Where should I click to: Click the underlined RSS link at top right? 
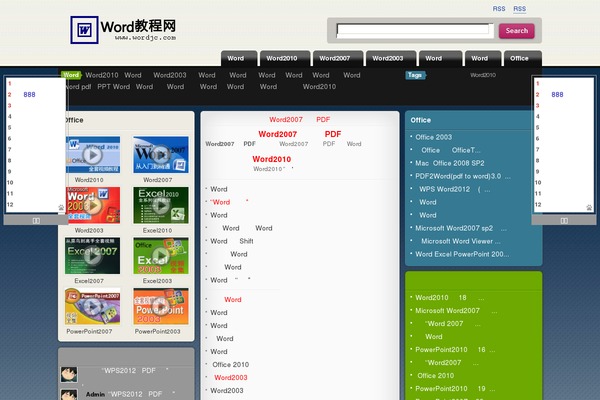coord(519,9)
